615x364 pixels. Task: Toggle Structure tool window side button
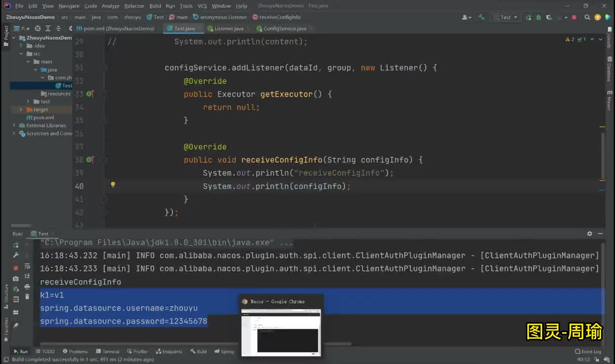click(6, 296)
